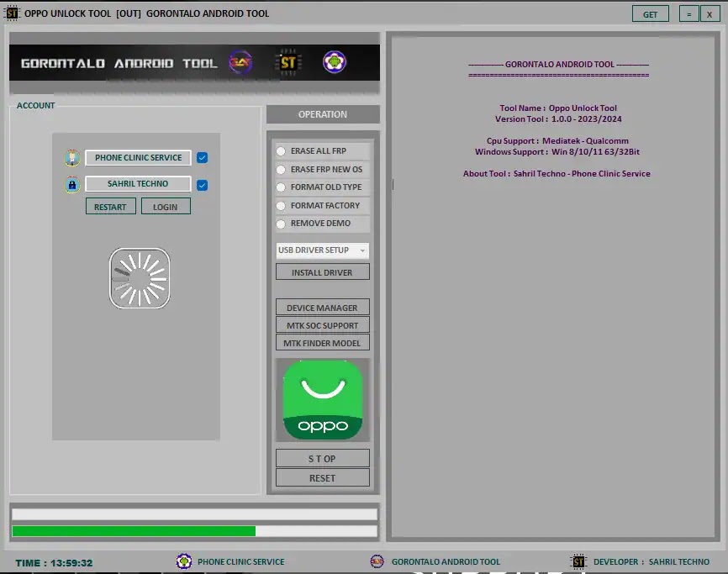Open Device Manager
728x574 pixels.
point(322,308)
